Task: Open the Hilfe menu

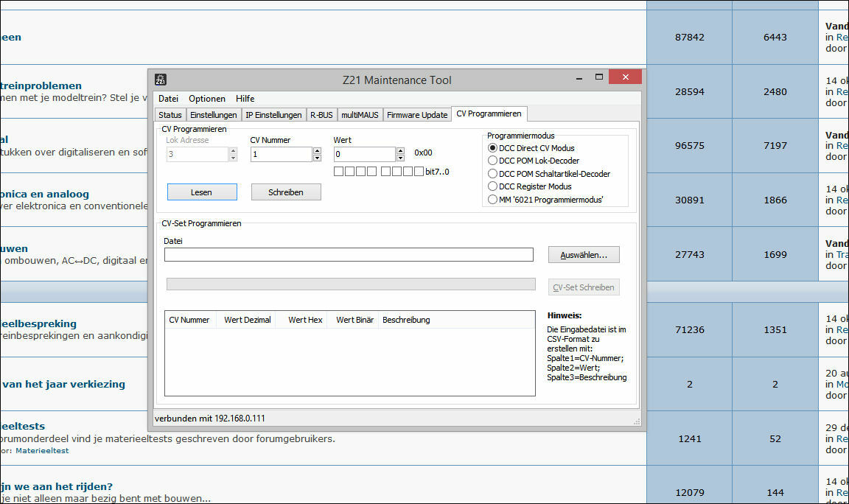Action: (245, 99)
